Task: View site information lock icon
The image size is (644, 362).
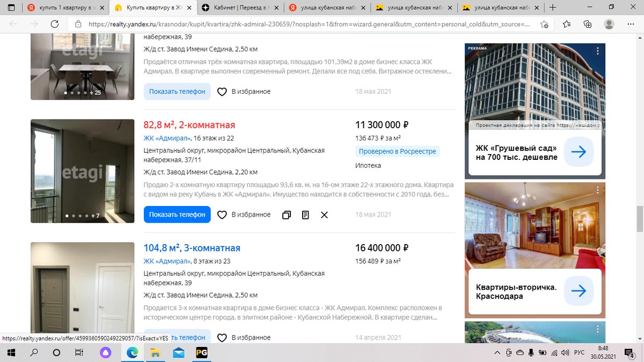Action: tap(78, 24)
